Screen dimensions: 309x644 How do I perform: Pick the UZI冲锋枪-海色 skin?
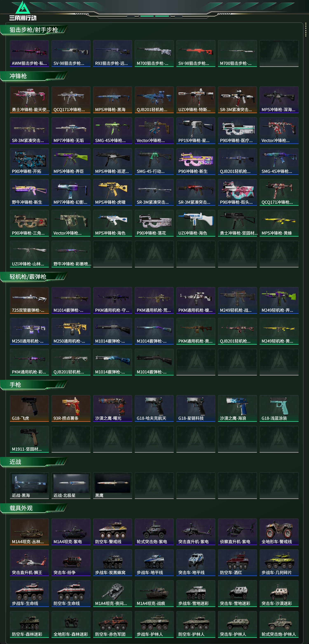196,223
